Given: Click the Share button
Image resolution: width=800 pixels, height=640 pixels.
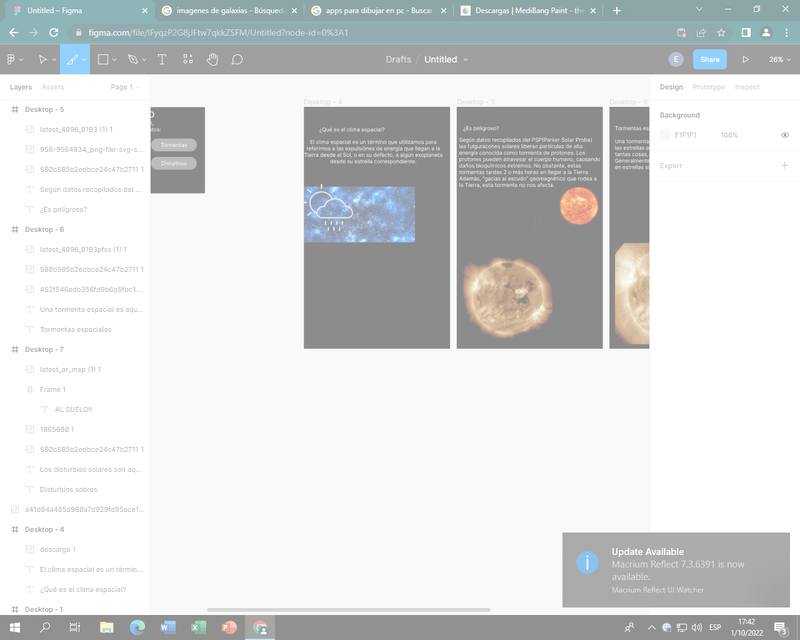Looking at the screenshot, I should [x=710, y=59].
